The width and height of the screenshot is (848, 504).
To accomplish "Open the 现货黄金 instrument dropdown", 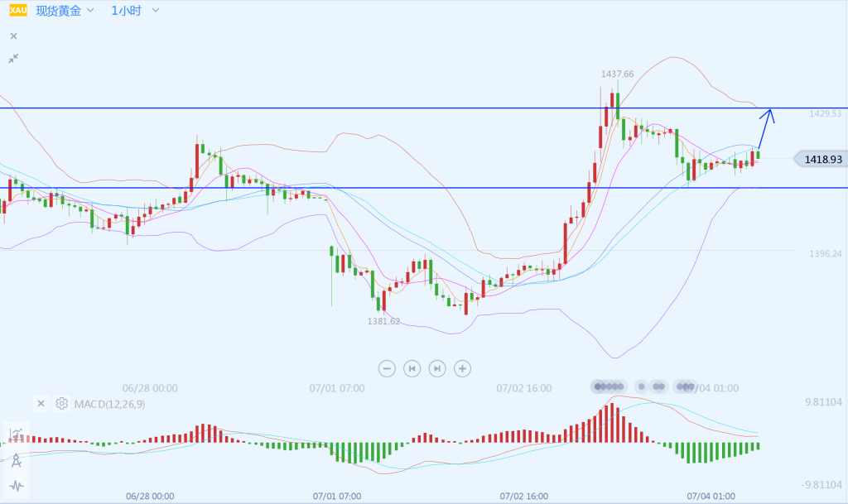I will 65,11.
